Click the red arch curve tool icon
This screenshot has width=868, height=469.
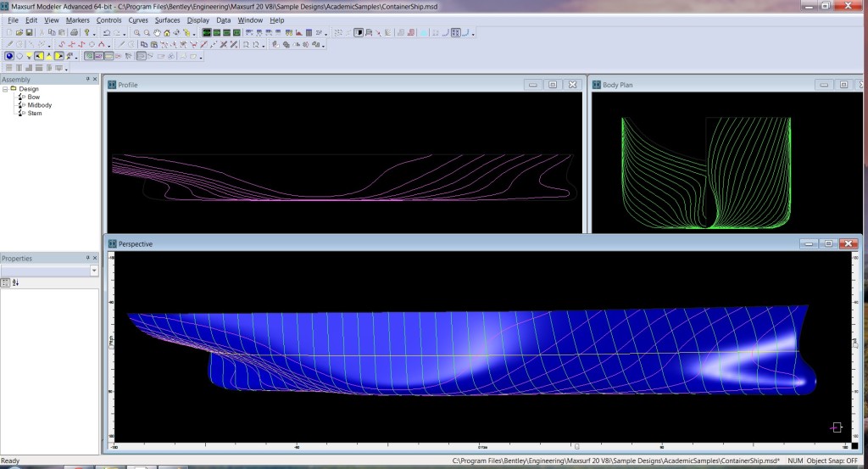102,44
